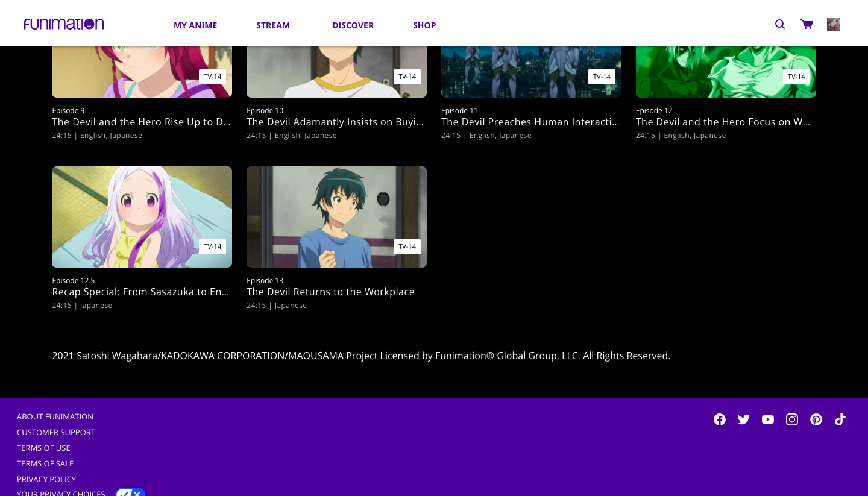Open the Pinterest social icon

(816, 419)
